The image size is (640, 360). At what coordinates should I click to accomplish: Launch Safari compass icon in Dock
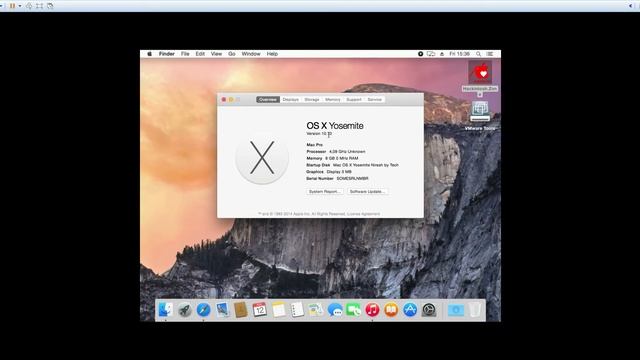[x=203, y=310]
